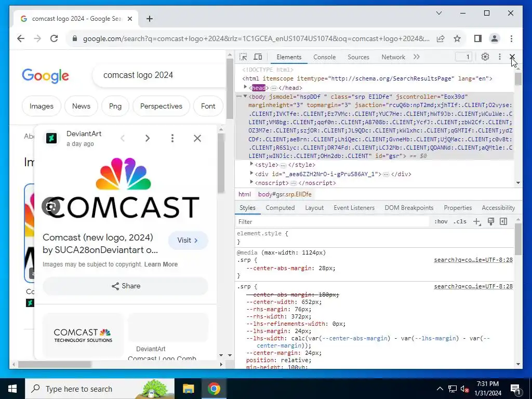Toggle the .cls classes button
Viewport: 532px width, 399px height.
tap(460, 221)
